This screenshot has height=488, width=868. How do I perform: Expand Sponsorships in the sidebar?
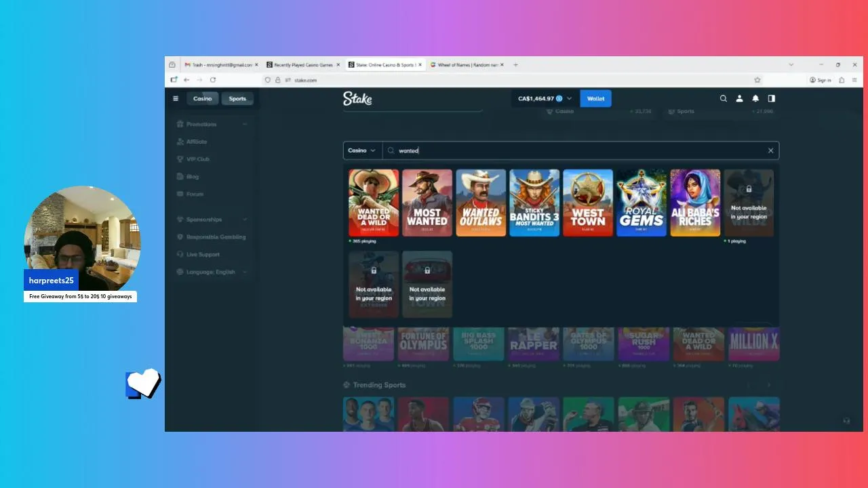(x=212, y=220)
